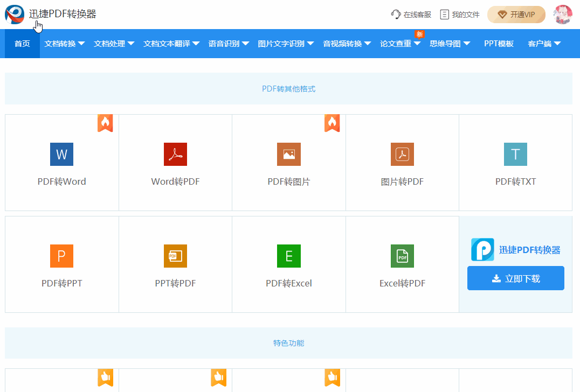Click the user avatar picture

563,15
